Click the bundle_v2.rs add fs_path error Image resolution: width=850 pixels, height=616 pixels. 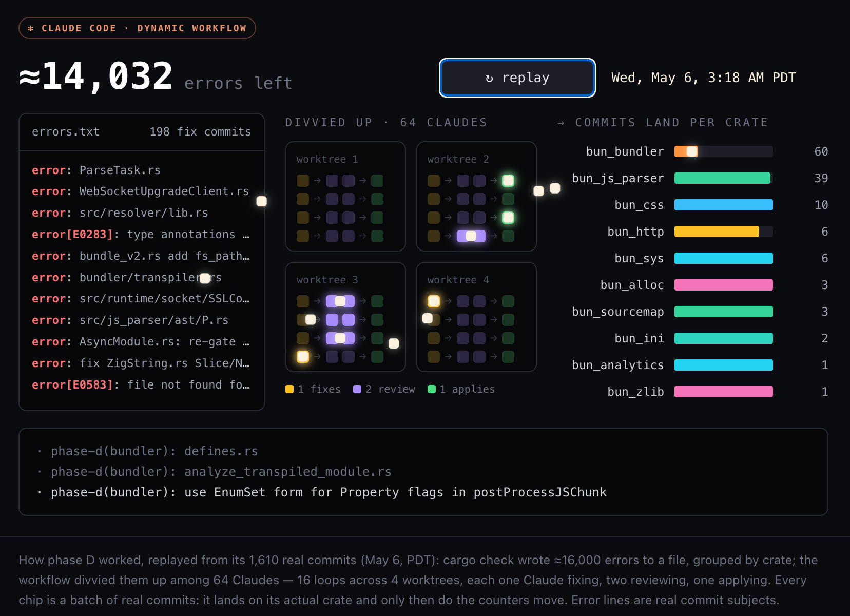(x=140, y=256)
